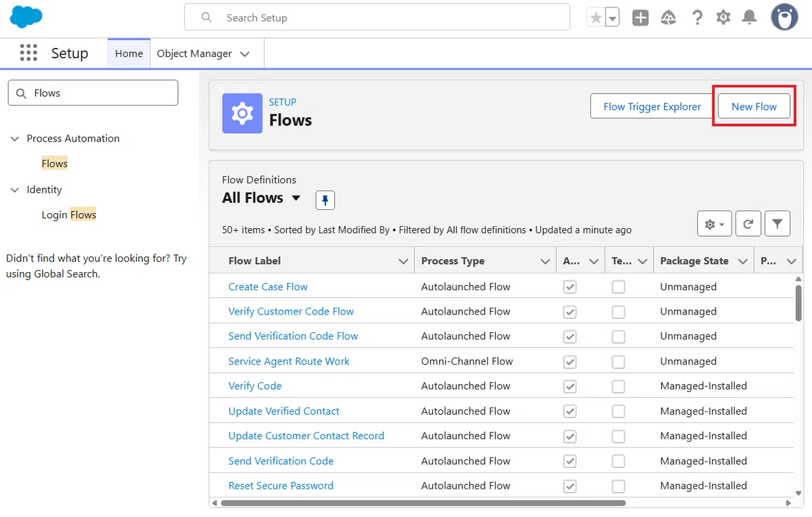Image resolution: width=812 pixels, height=517 pixels.
Task: Open the Service Agent Route Work link
Action: point(289,361)
